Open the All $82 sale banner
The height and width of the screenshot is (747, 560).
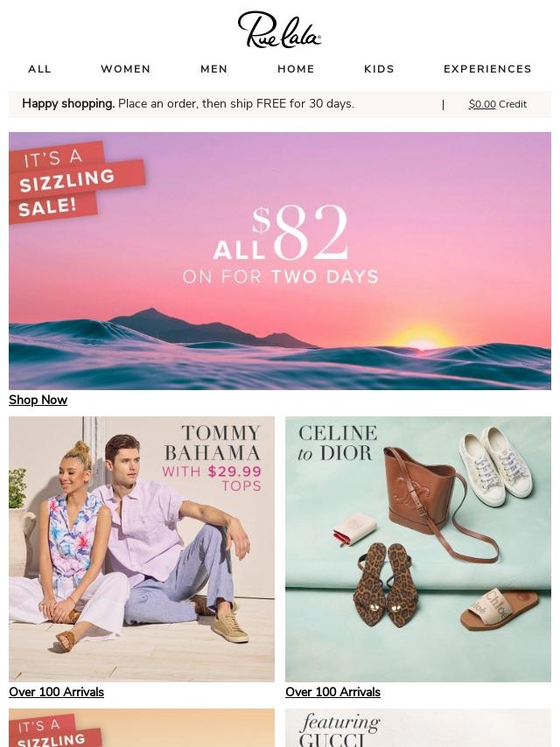(280, 261)
